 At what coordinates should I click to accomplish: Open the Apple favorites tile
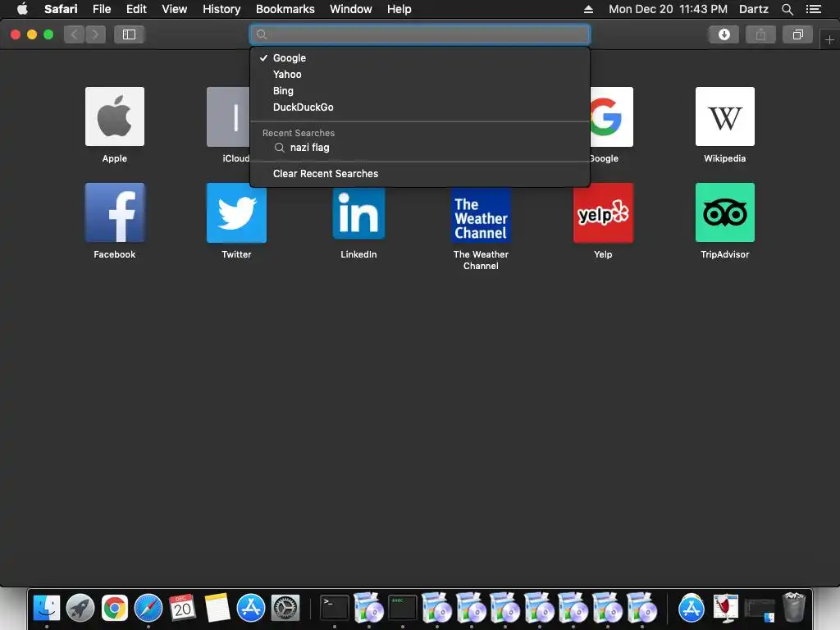[x=115, y=116]
